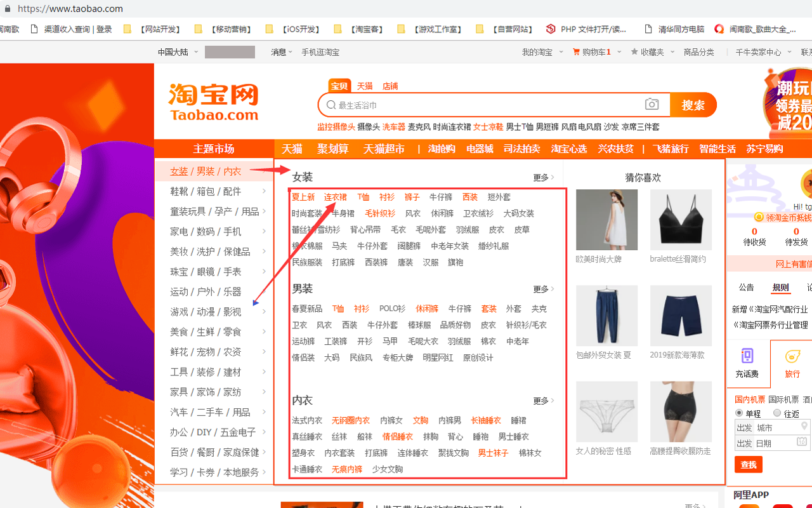Image resolution: width=812 pixels, height=508 pixels.
Task: Open the 清华同方电脑 bookmark
Action: click(674, 29)
